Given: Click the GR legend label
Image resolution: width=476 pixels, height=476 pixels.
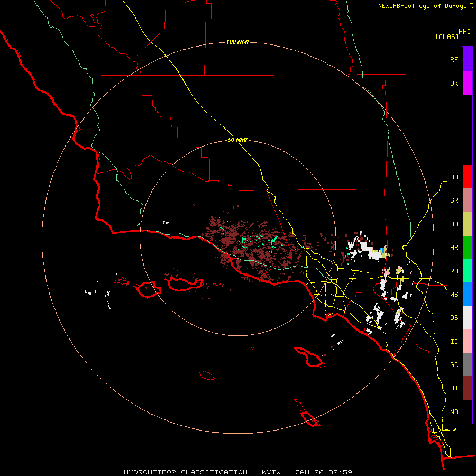Looking at the screenshot, I should coord(454,200).
